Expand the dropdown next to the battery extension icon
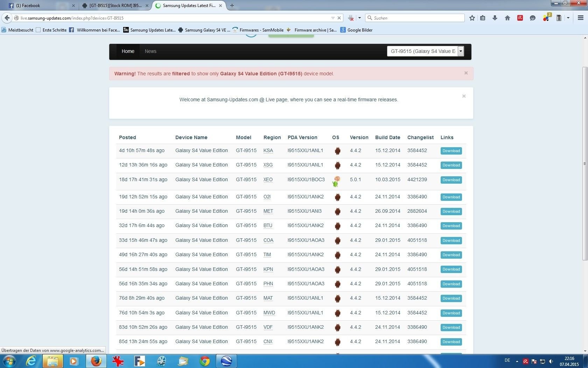Image resolution: width=588 pixels, height=368 pixels. click(x=568, y=18)
